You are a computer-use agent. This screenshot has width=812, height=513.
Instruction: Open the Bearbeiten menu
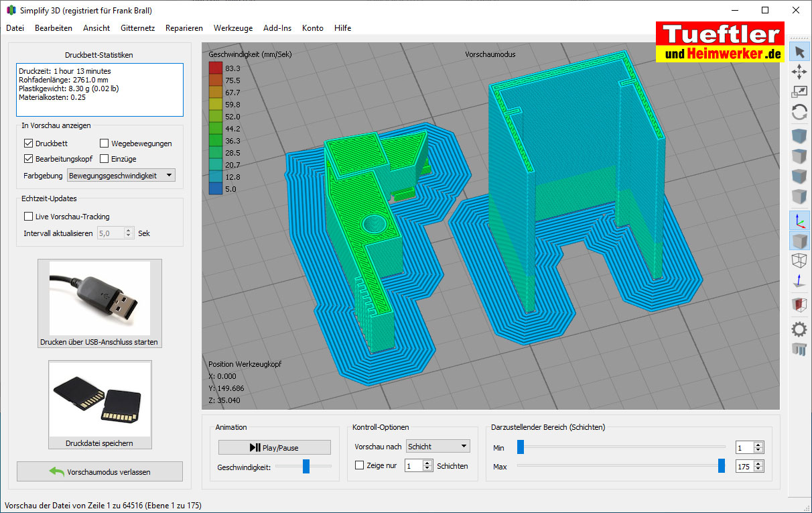tap(54, 28)
